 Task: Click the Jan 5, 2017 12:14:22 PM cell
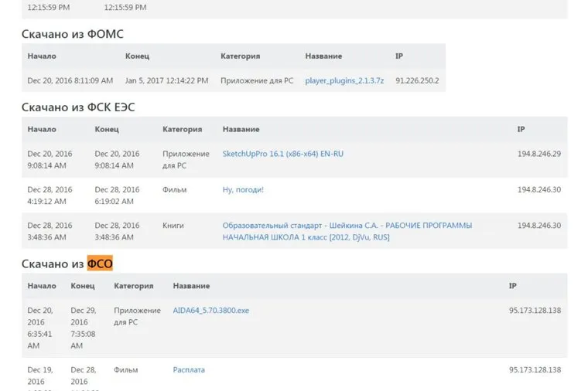(166, 80)
